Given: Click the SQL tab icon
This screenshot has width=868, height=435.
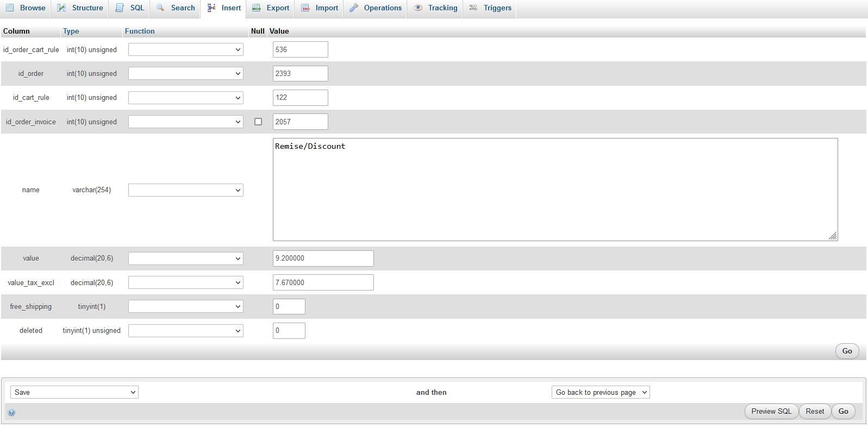Looking at the screenshot, I should click(x=120, y=8).
